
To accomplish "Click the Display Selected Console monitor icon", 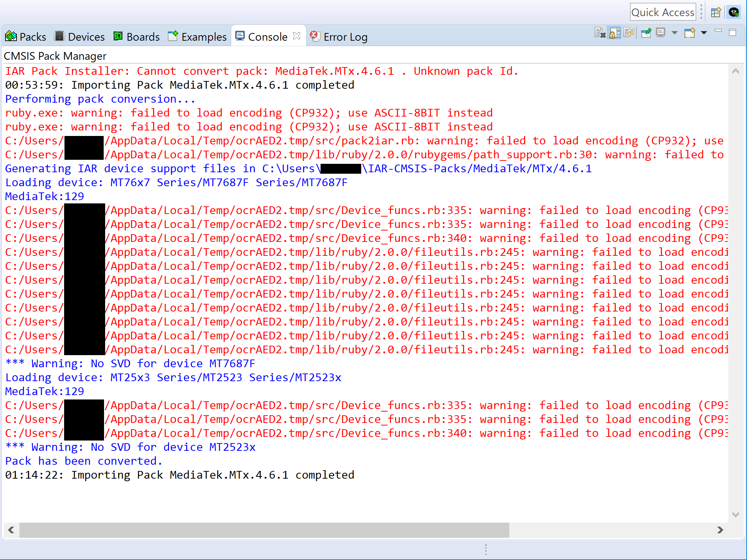I will tap(661, 32).
